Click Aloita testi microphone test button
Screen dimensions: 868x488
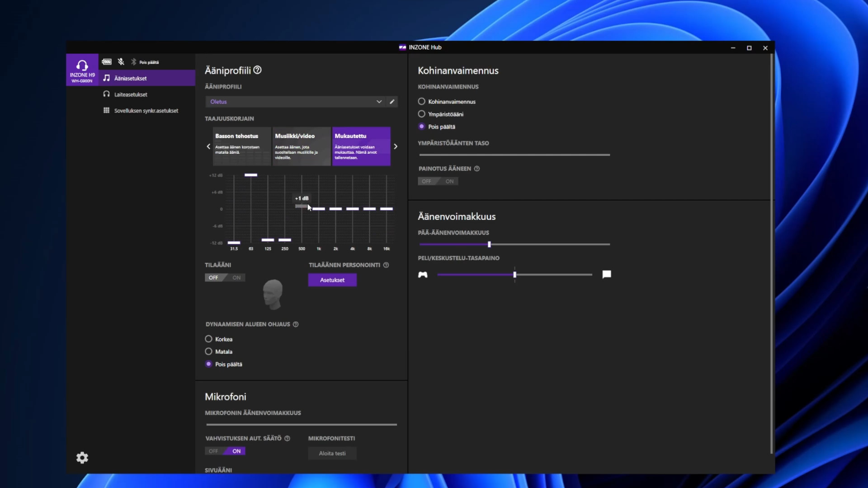point(332,453)
